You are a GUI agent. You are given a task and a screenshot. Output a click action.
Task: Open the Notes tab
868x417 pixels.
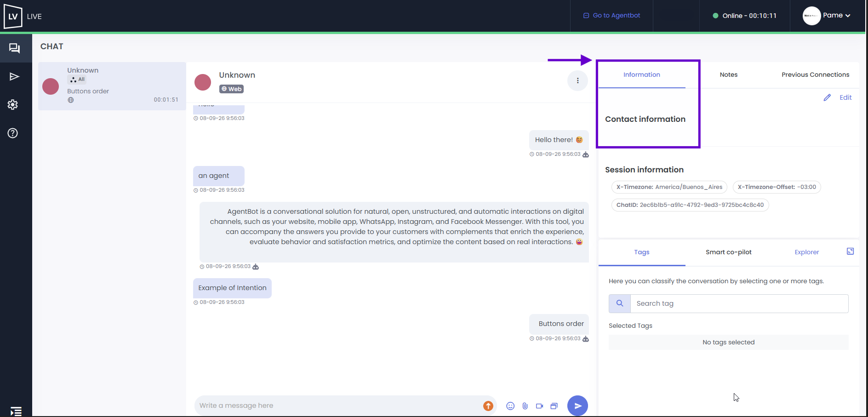[729, 74]
